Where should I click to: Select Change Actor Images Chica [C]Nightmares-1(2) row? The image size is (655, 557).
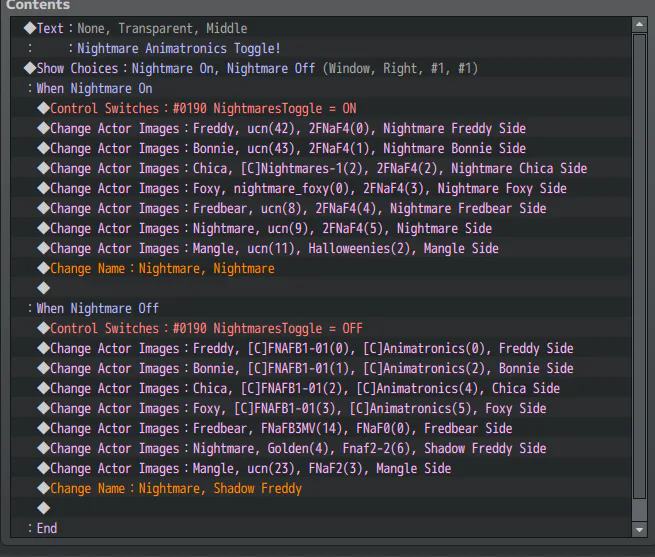click(x=321, y=168)
